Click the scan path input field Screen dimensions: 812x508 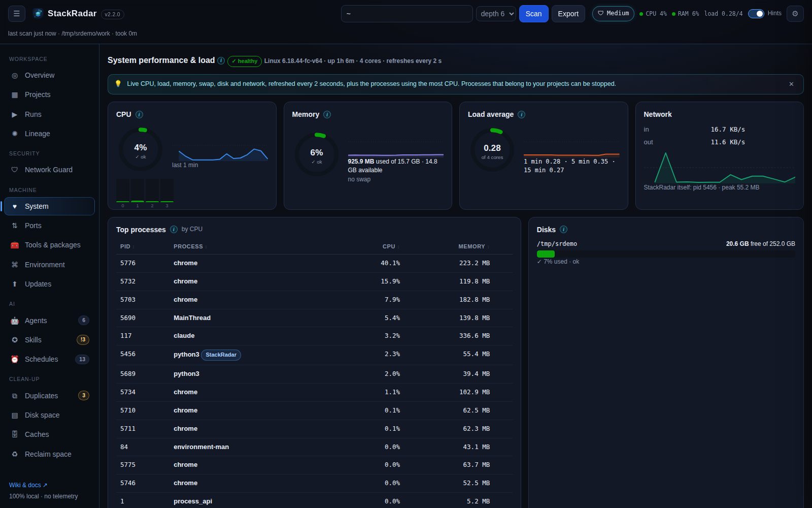click(x=407, y=14)
